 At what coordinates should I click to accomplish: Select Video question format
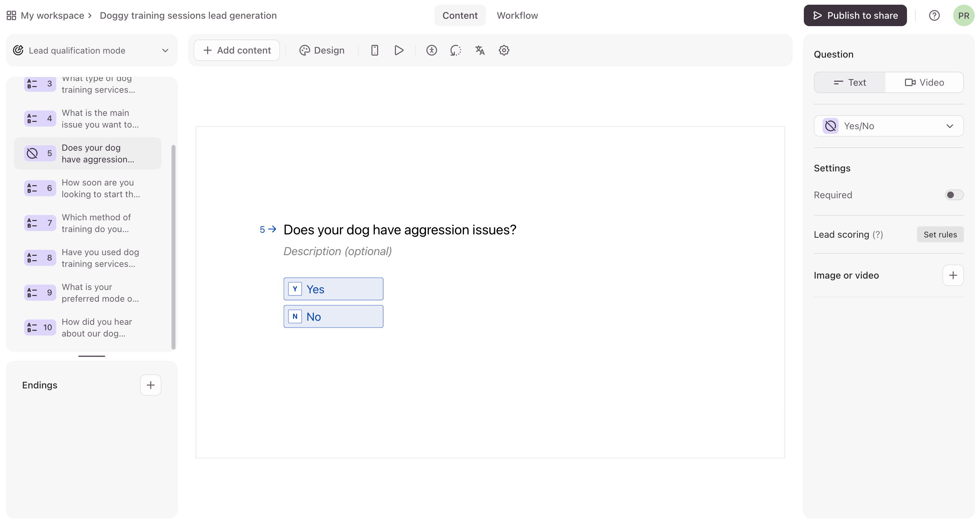(924, 82)
